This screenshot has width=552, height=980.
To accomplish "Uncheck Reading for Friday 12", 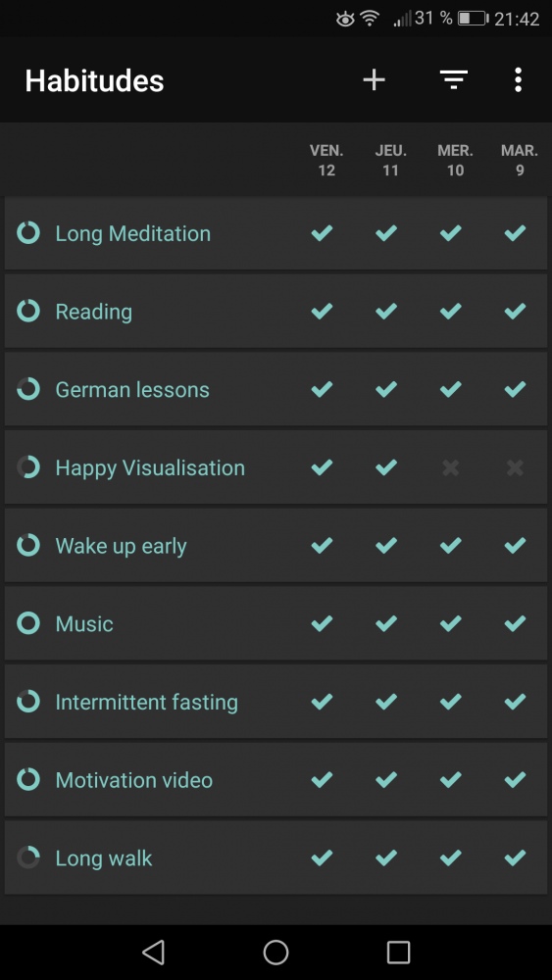I will (x=322, y=311).
